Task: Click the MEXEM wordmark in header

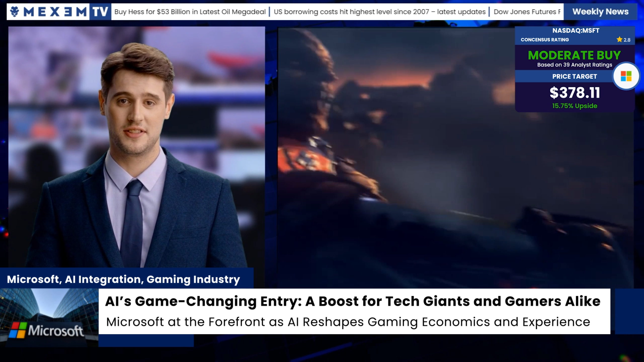Action: (x=55, y=12)
